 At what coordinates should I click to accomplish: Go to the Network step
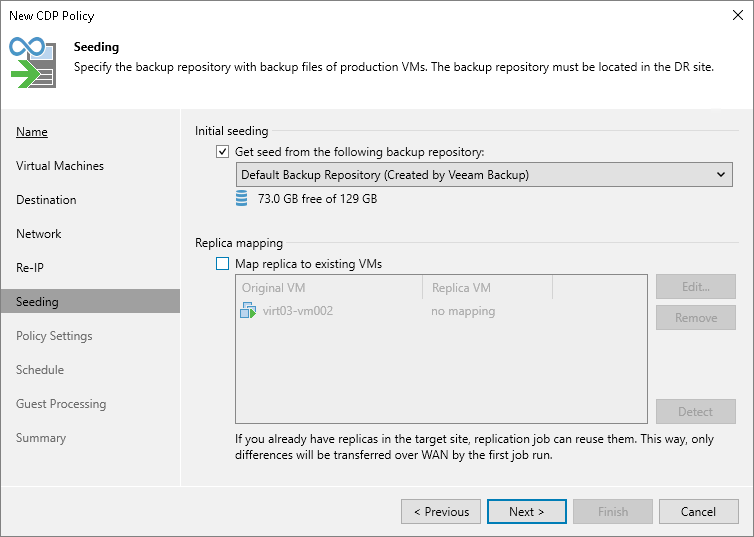click(38, 234)
